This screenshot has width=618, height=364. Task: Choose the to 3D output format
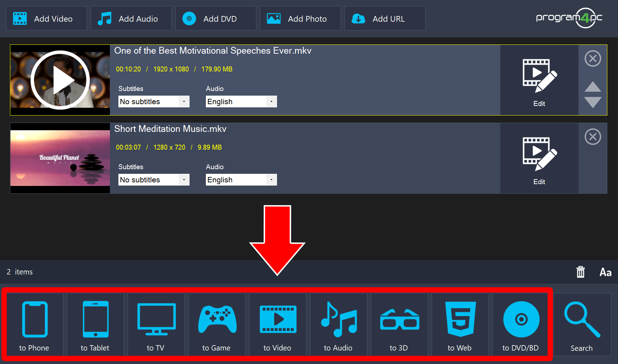pos(399,325)
